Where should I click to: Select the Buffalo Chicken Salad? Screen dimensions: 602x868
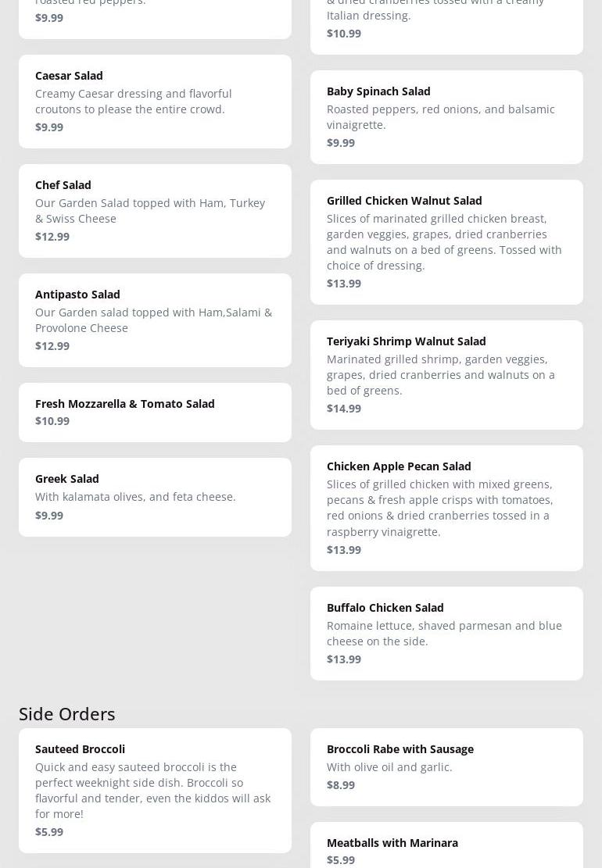[x=446, y=633]
